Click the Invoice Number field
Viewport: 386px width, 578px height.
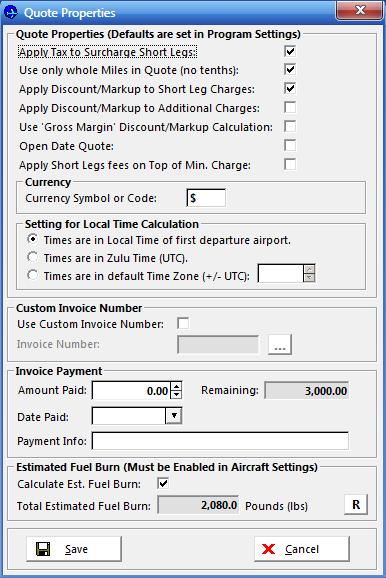(218, 345)
